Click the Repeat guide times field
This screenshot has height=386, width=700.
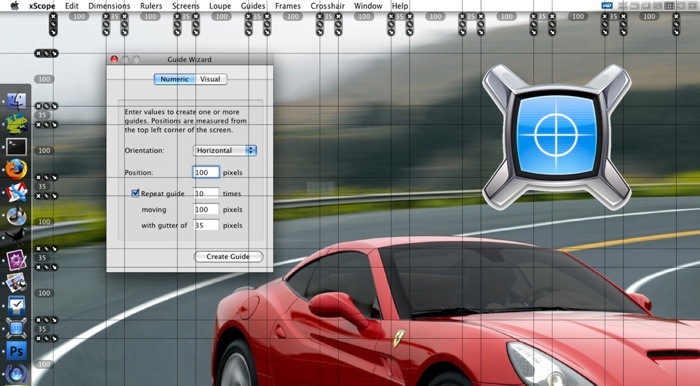point(206,193)
